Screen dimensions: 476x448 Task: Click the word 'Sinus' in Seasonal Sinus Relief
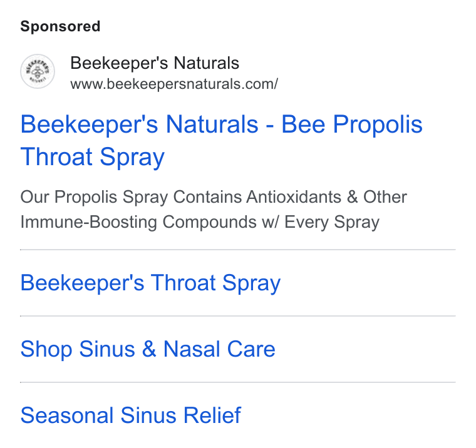tap(148, 415)
